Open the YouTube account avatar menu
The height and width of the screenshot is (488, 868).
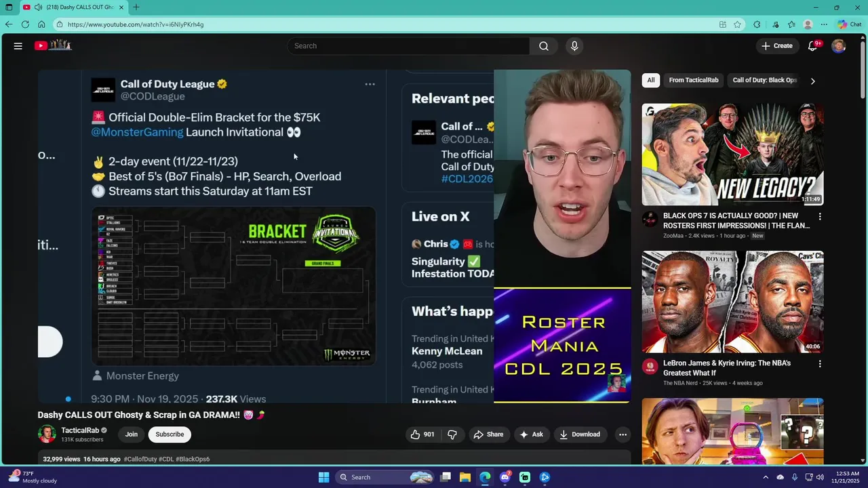point(839,46)
